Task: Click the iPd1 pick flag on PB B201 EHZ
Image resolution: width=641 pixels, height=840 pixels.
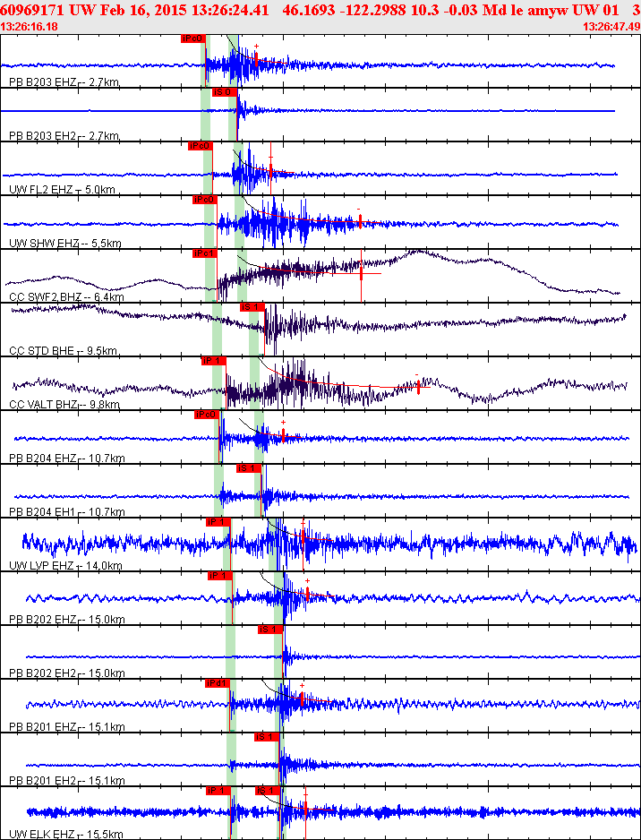Action: coord(218,683)
